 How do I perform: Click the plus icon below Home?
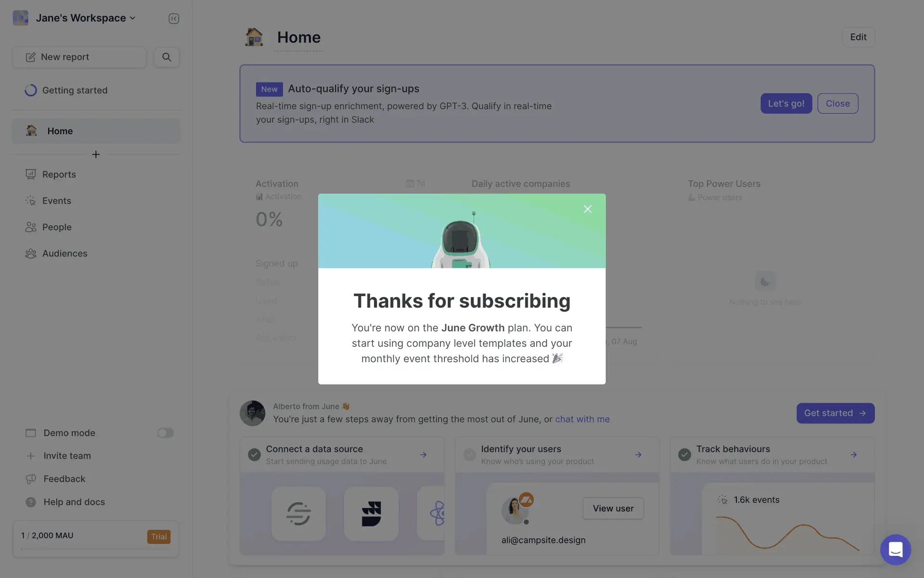[x=96, y=154]
